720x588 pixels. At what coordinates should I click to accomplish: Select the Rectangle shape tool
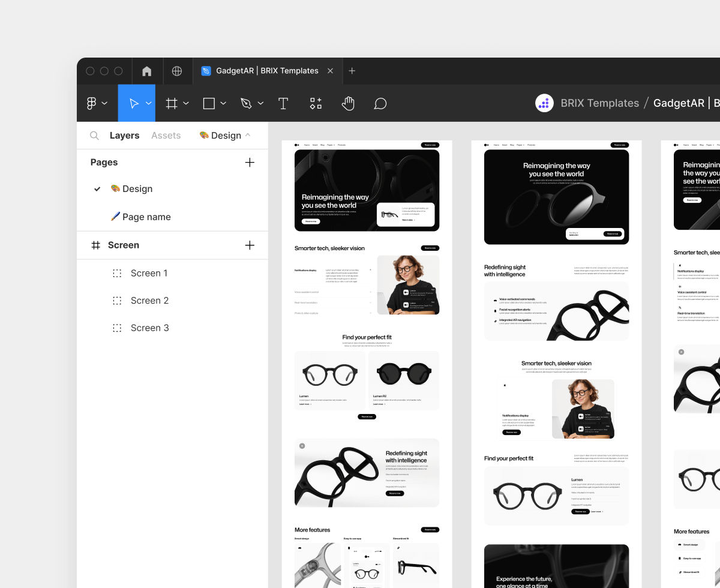tap(209, 103)
